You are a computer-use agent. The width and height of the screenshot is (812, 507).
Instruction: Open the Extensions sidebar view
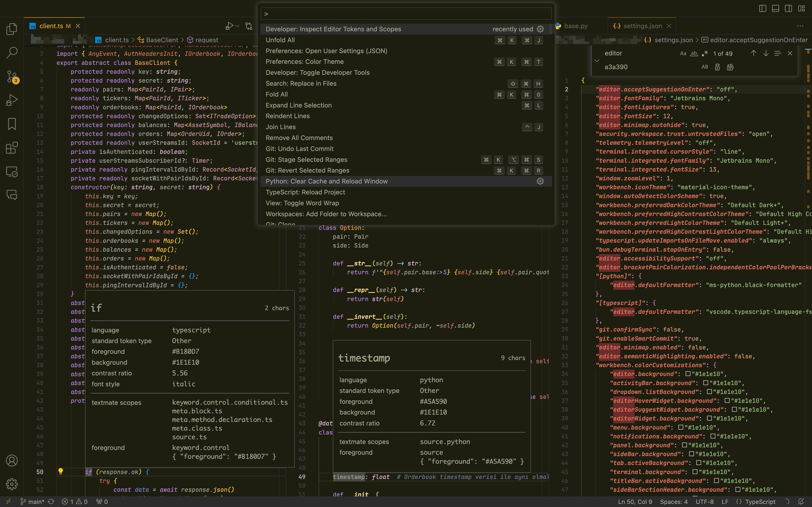12,148
